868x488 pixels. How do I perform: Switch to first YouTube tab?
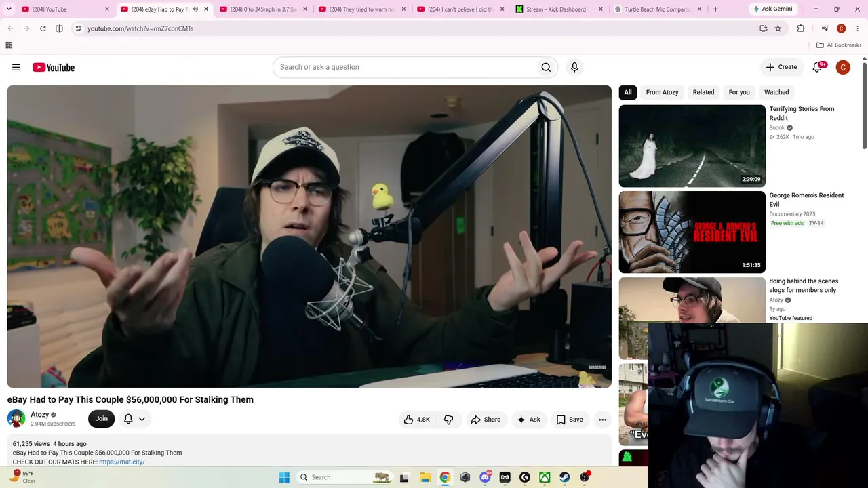click(x=64, y=9)
